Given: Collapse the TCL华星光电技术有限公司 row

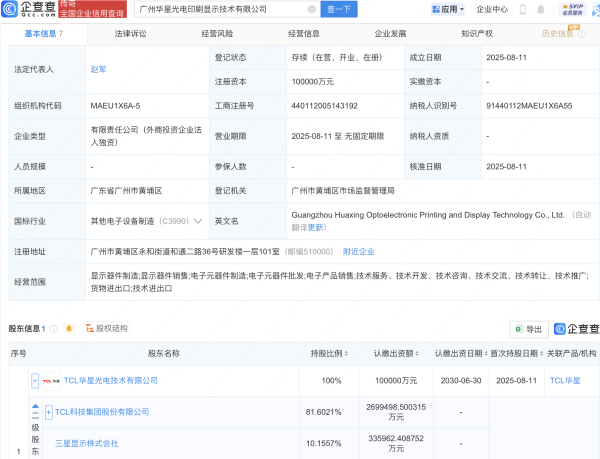Looking at the screenshot, I should 35,381.
